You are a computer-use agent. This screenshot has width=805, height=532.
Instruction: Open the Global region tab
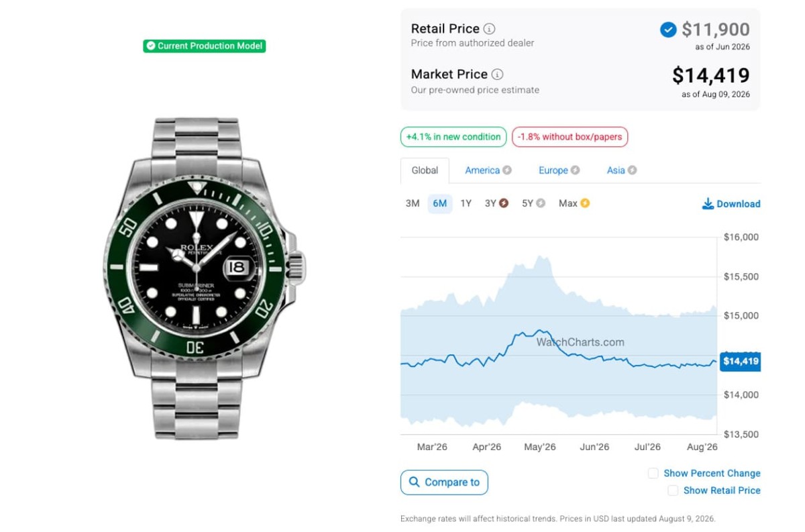(425, 170)
